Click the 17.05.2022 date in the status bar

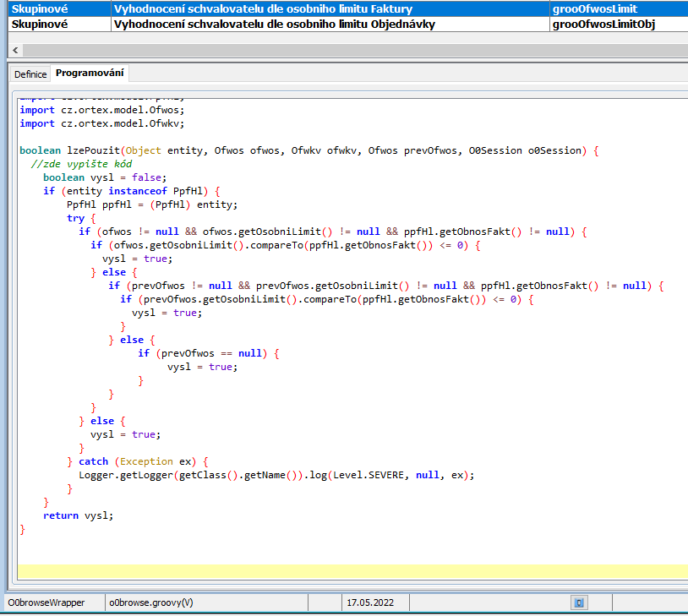pyautogui.click(x=370, y=602)
